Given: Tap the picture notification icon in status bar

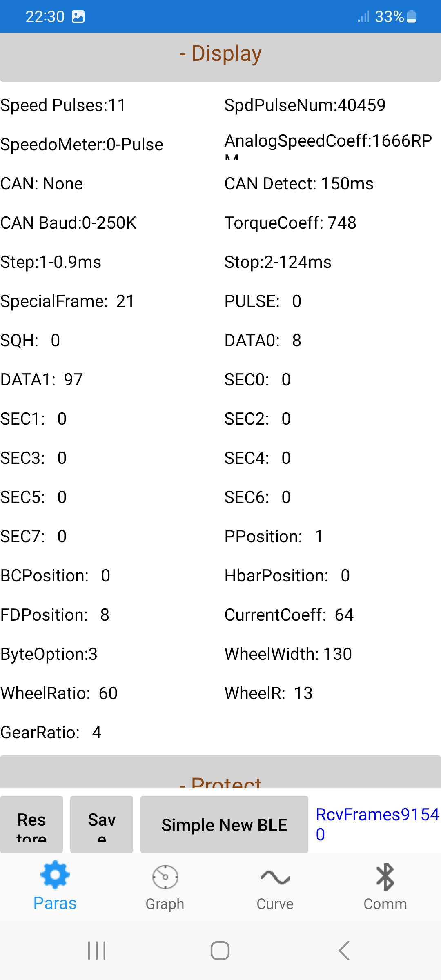Looking at the screenshot, I should [78, 17].
